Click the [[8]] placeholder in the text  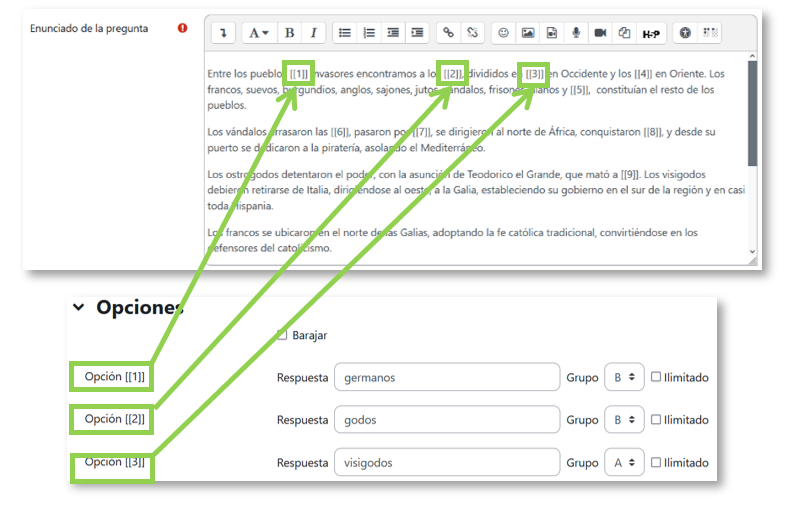tap(653, 132)
